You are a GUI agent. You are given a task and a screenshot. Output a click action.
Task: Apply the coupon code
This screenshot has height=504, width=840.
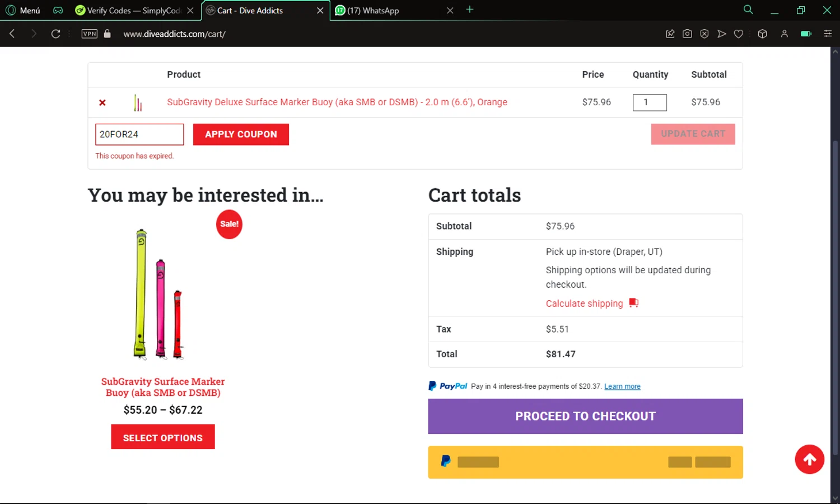241,134
